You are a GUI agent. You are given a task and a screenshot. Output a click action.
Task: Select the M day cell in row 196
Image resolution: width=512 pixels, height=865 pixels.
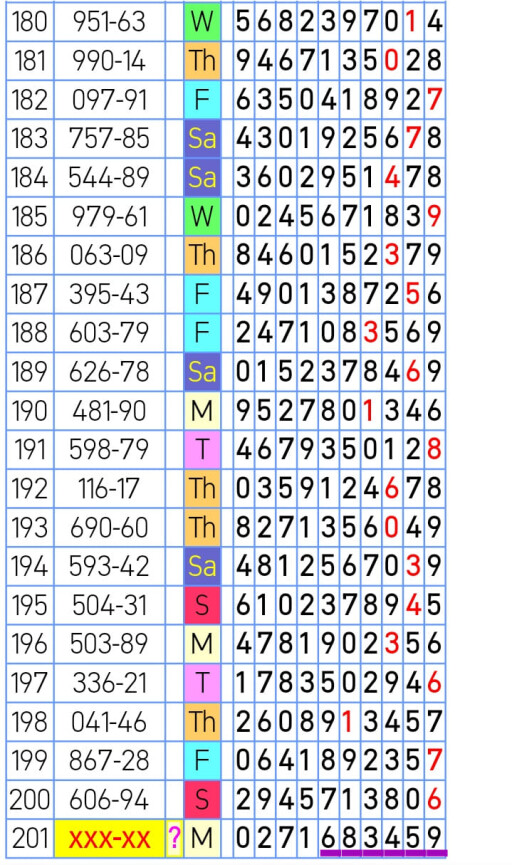click(202, 644)
